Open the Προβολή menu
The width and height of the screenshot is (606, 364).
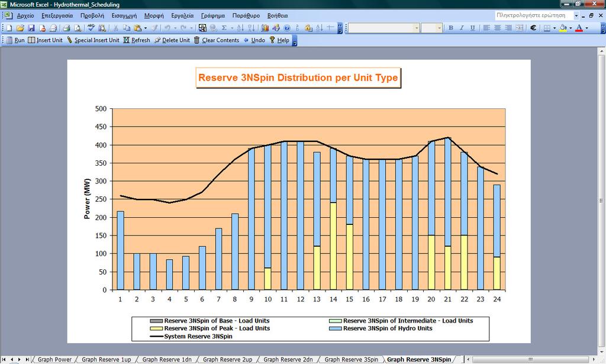92,16
